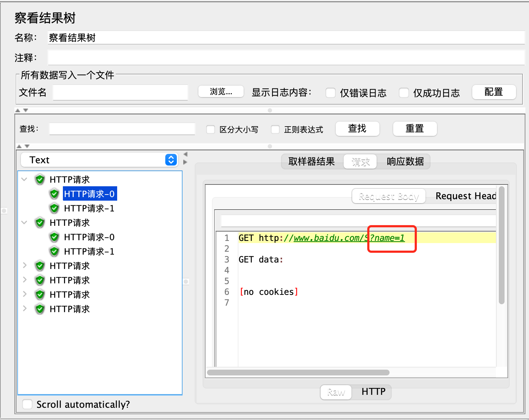Toggle 正则表达式 checkbox
This screenshot has height=420, width=529.
[275, 129]
